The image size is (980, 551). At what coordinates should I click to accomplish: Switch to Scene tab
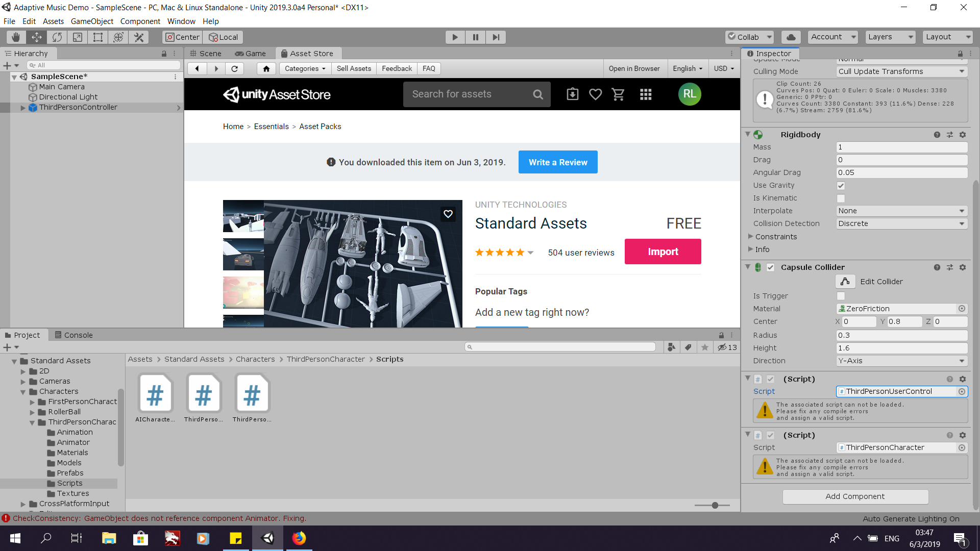(x=205, y=54)
